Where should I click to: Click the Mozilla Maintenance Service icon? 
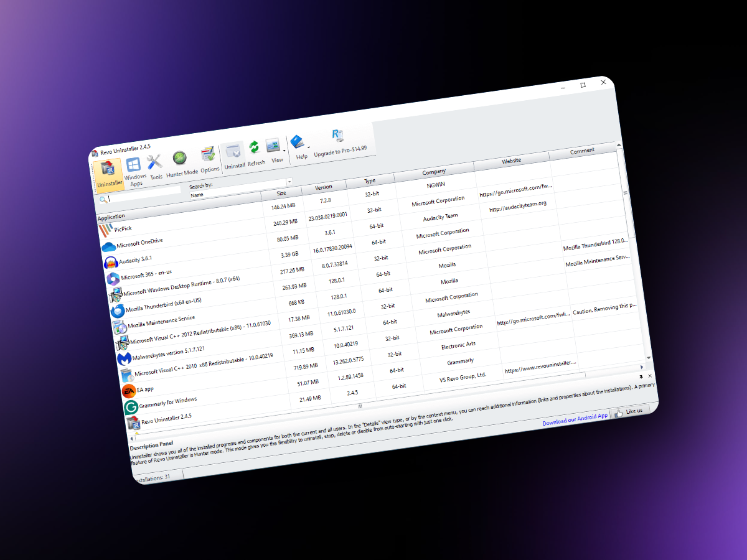(x=119, y=327)
